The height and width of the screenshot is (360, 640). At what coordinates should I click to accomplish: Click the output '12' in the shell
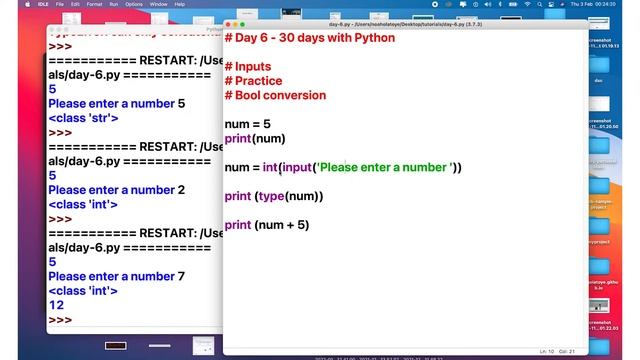pyautogui.click(x=56, y=305)
